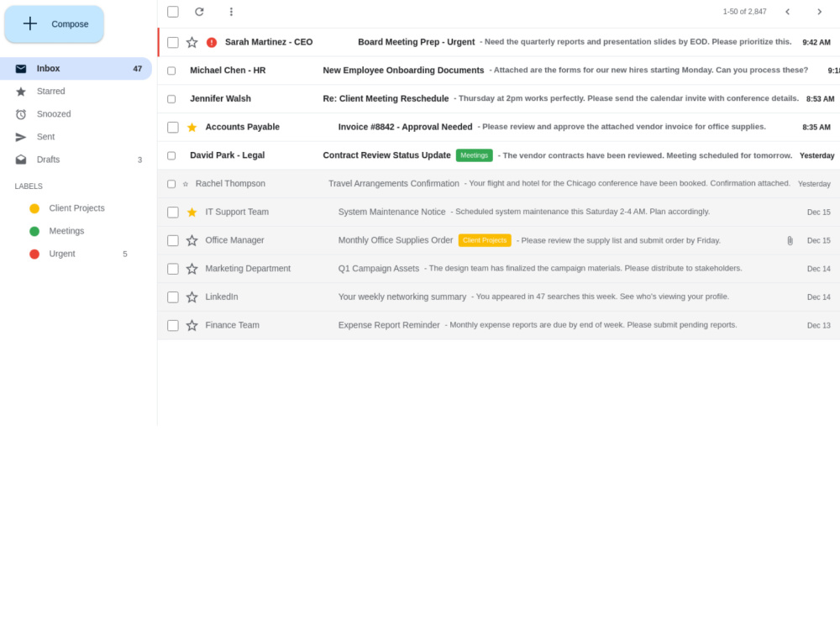Star the Rachel Thompson email

186,184
